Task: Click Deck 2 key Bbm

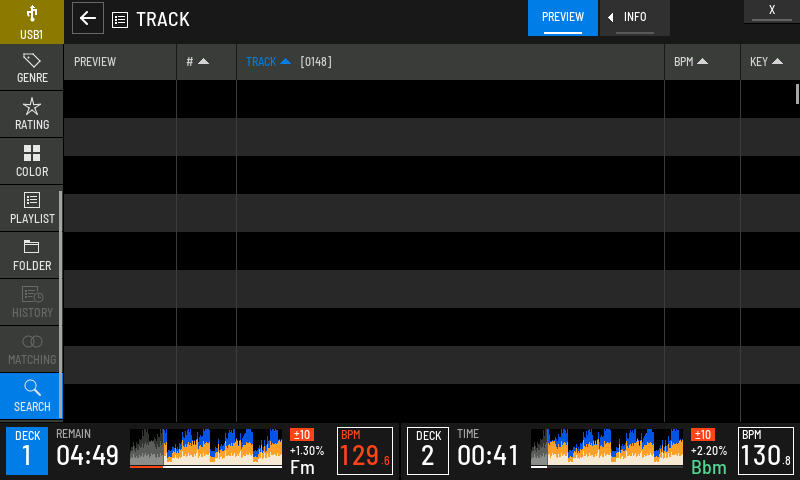Action: click(709, 467)
